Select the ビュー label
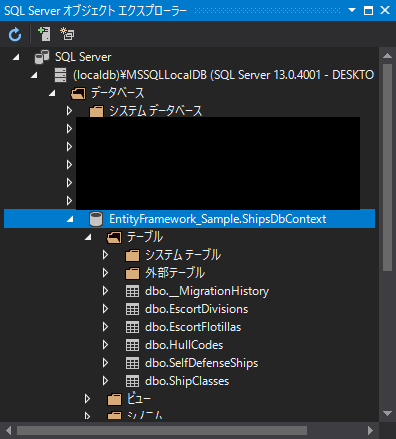 (139, 399)
